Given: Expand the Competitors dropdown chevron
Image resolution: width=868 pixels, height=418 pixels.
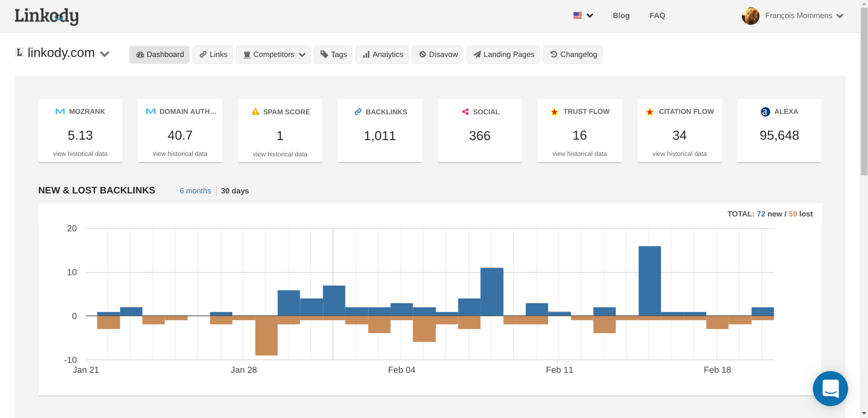Looking at the screenshot, I should point(302,55).
